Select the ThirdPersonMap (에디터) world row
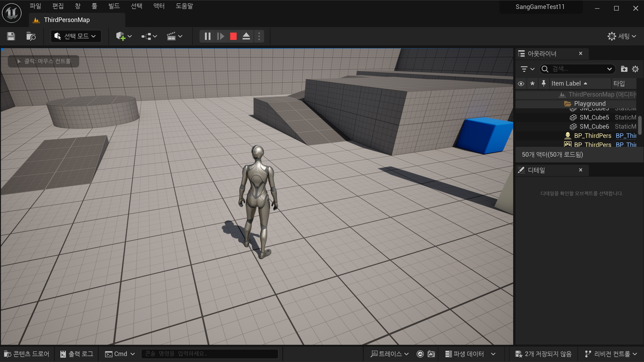Screen dimensions: 644x362 (576, 95)
